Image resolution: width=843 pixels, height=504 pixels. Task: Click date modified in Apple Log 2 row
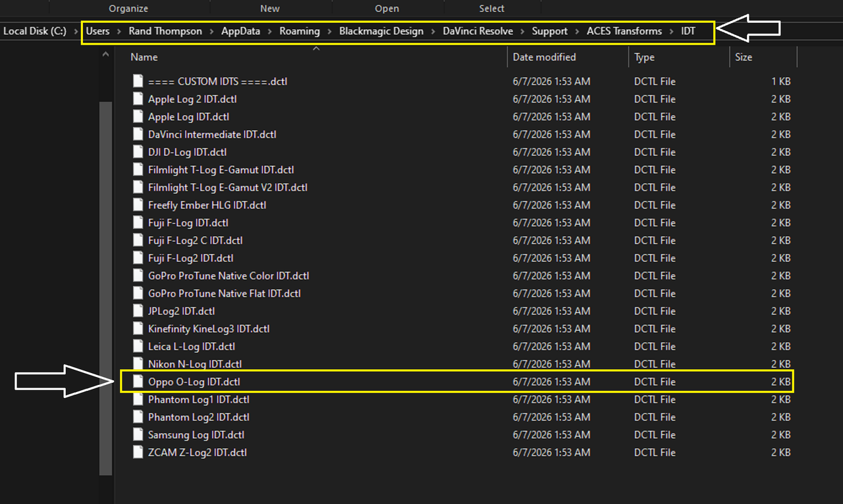(551, 99)
